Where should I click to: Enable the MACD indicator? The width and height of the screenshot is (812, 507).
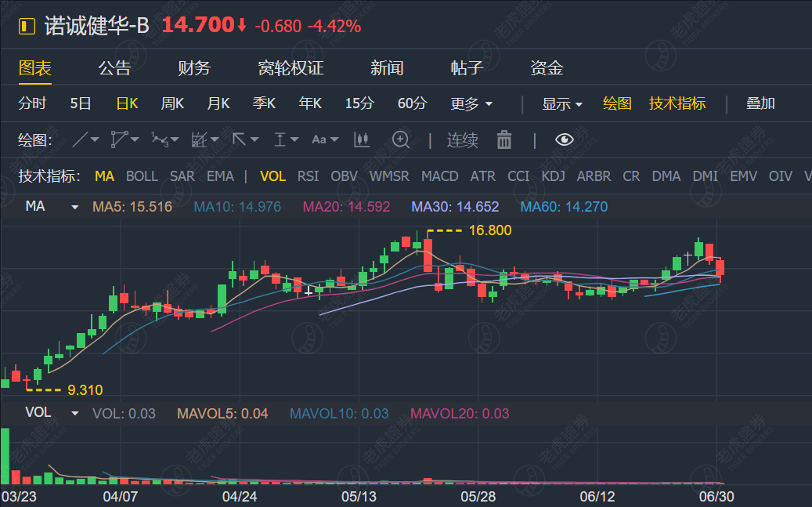439,176
